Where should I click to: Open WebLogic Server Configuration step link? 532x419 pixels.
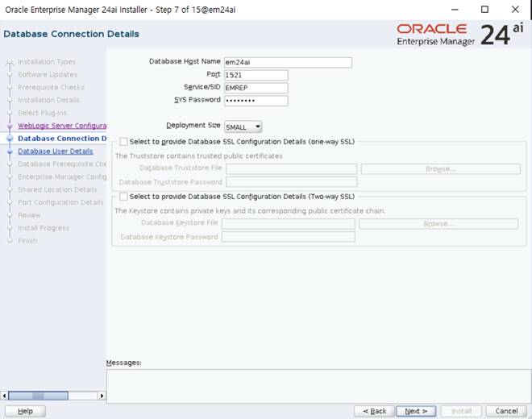click(62, 126)
